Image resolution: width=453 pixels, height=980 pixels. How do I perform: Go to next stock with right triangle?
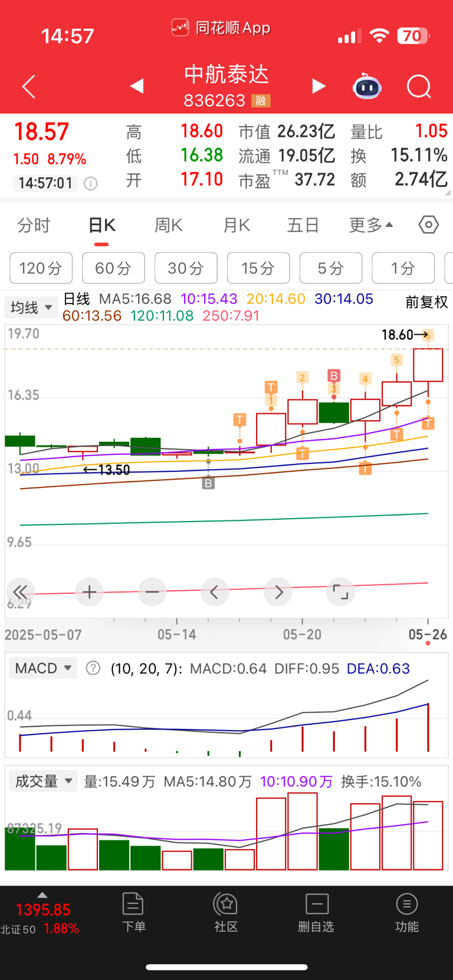tap(319, 86)
